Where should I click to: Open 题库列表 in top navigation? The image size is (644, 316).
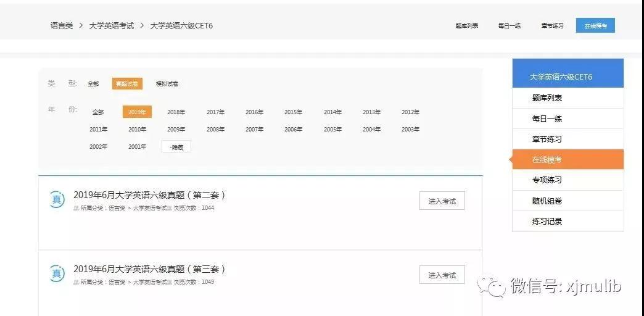click(467, 26)
